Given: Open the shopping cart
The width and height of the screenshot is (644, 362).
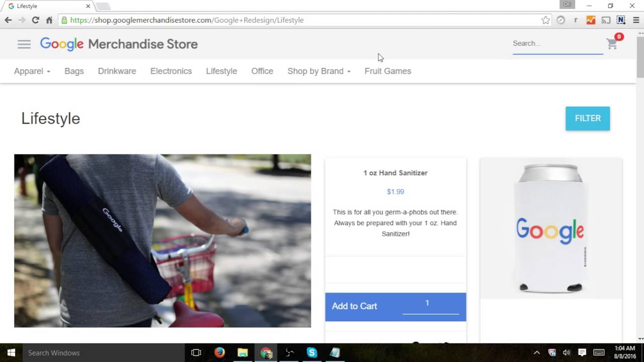Looking at the screenshot, I should tap(612, 44).
